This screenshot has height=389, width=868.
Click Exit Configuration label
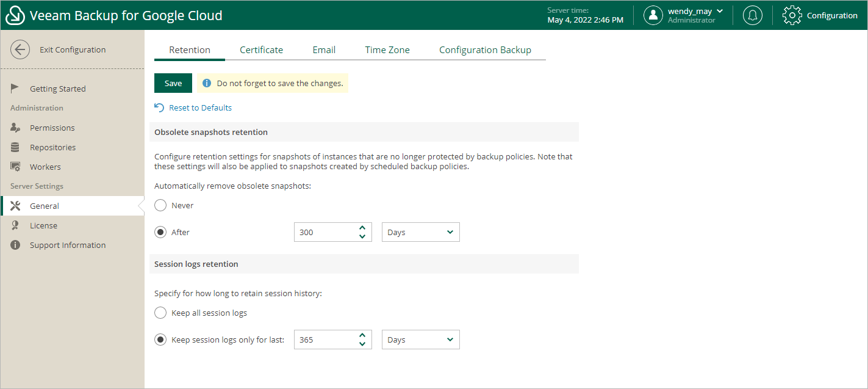[x=73, y=50]
